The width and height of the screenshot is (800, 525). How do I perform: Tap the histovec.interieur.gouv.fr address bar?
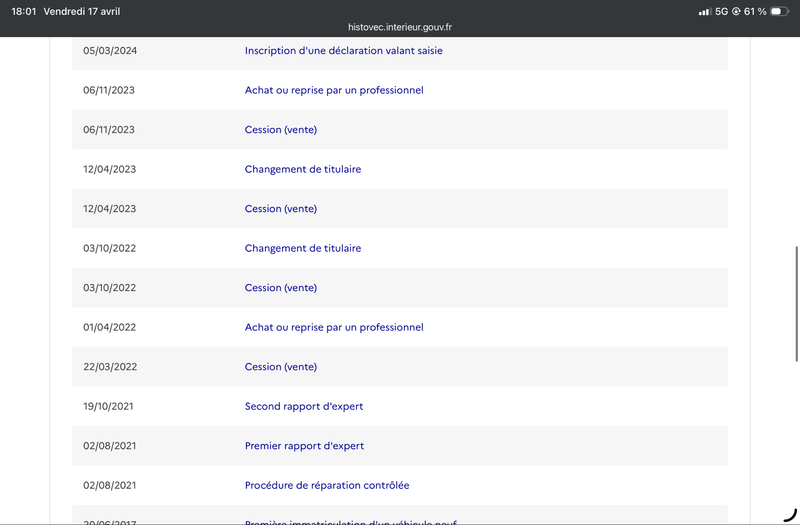[x=399, y=27]
